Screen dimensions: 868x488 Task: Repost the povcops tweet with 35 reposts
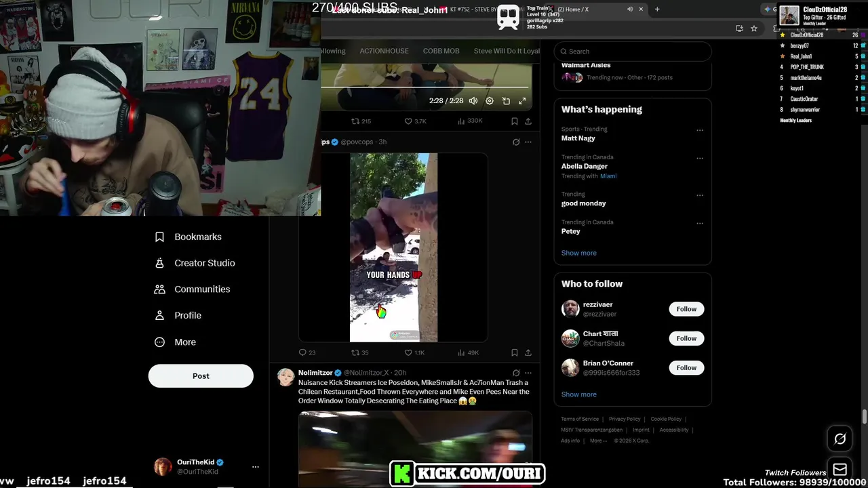[x=360, y=352]
